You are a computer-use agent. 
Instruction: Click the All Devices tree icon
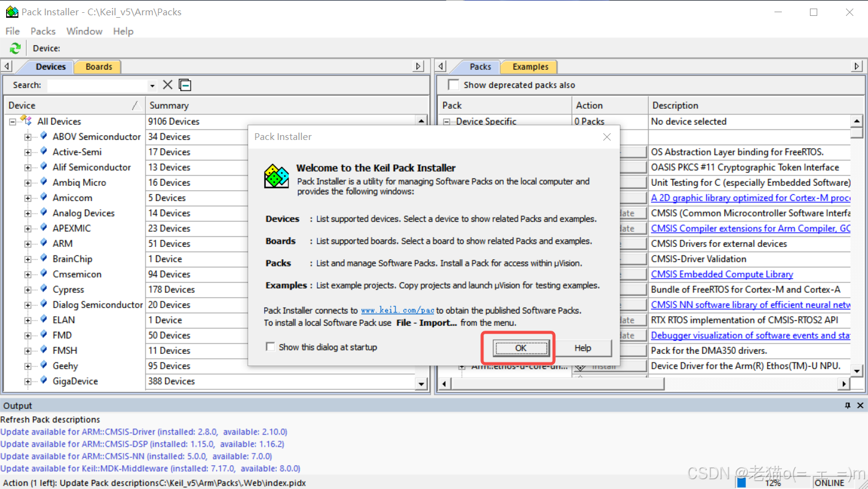pos(26,121)
